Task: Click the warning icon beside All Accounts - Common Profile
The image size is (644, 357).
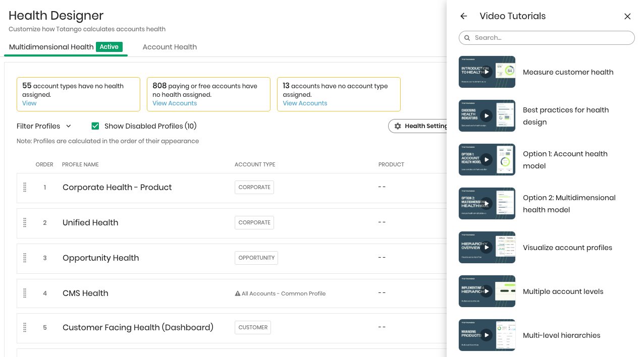Action: point(237,293)
